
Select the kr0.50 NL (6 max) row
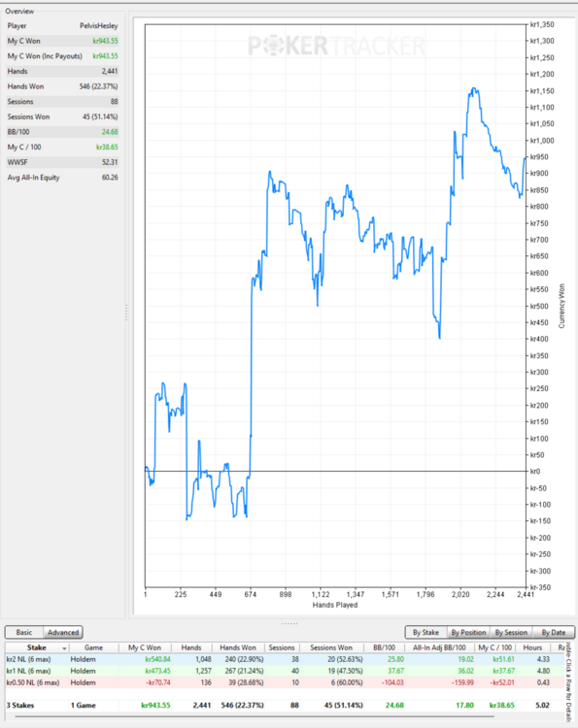pos(285,682)
